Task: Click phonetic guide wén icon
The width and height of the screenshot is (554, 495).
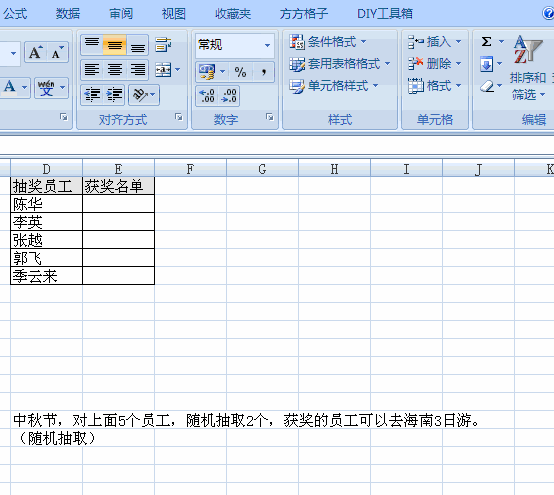Action: 46,87
